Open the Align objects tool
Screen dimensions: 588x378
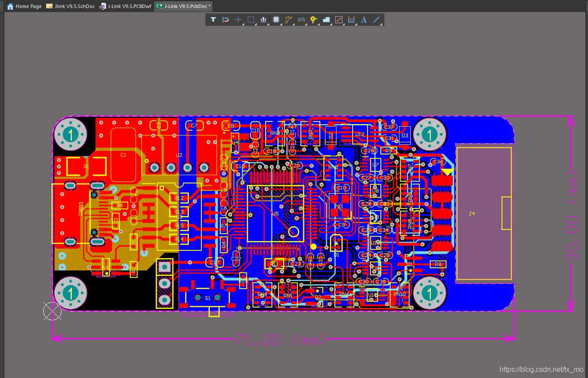(x=263, y=20)
